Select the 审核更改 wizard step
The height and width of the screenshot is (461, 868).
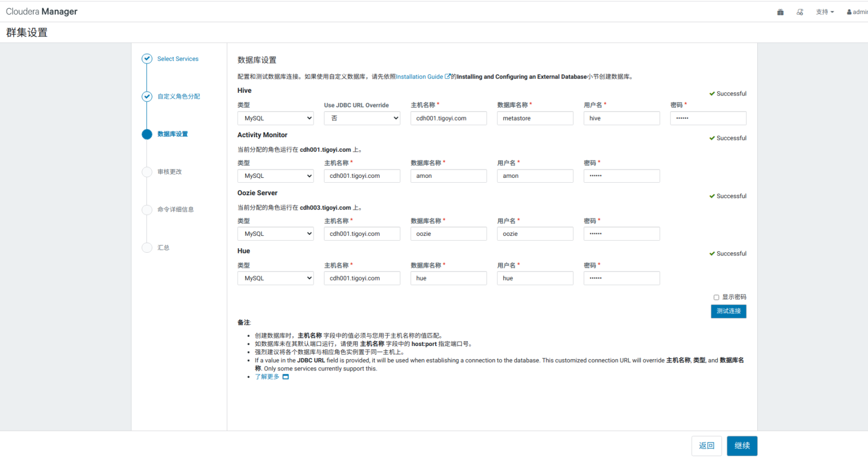(x=169, y=172)
